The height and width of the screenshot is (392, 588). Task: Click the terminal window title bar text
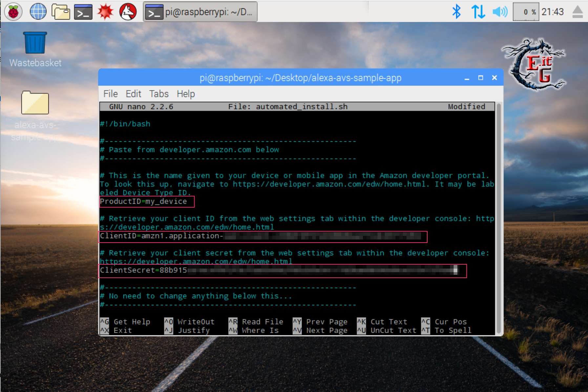(300, 78)
